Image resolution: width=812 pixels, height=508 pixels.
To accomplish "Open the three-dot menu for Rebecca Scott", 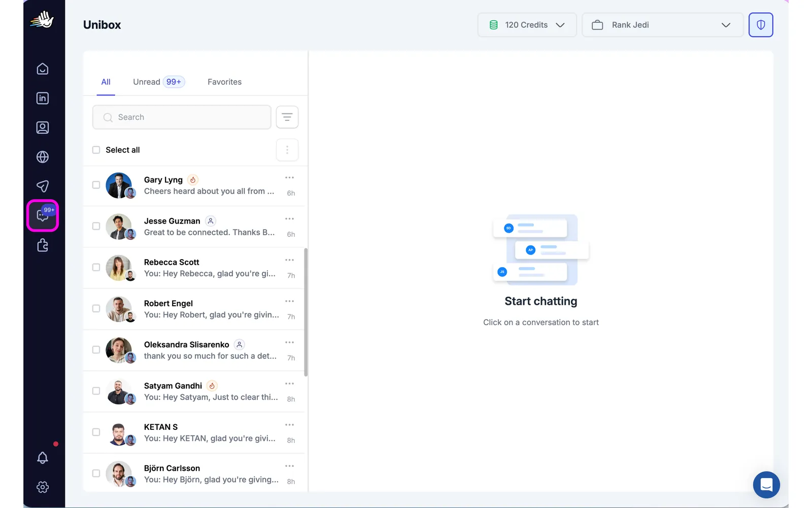I will point(290,260).
